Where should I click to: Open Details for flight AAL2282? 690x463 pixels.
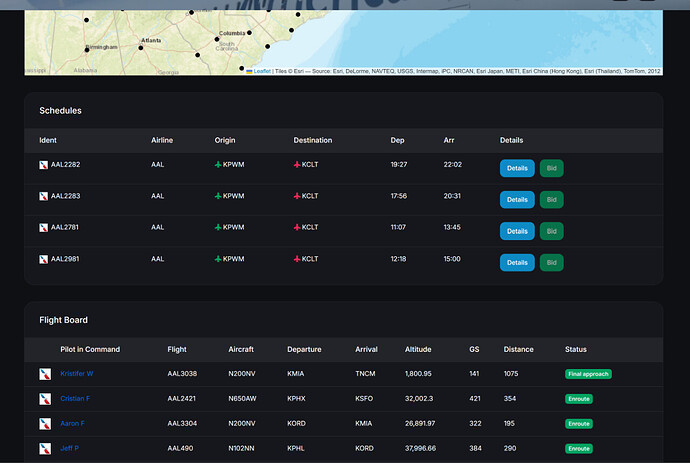coord(517,168)
